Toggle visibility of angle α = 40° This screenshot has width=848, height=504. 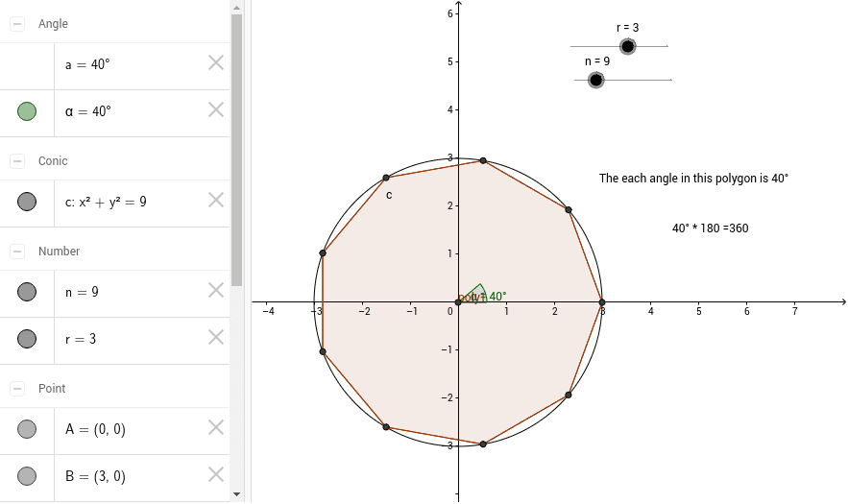tap(27, 111)
